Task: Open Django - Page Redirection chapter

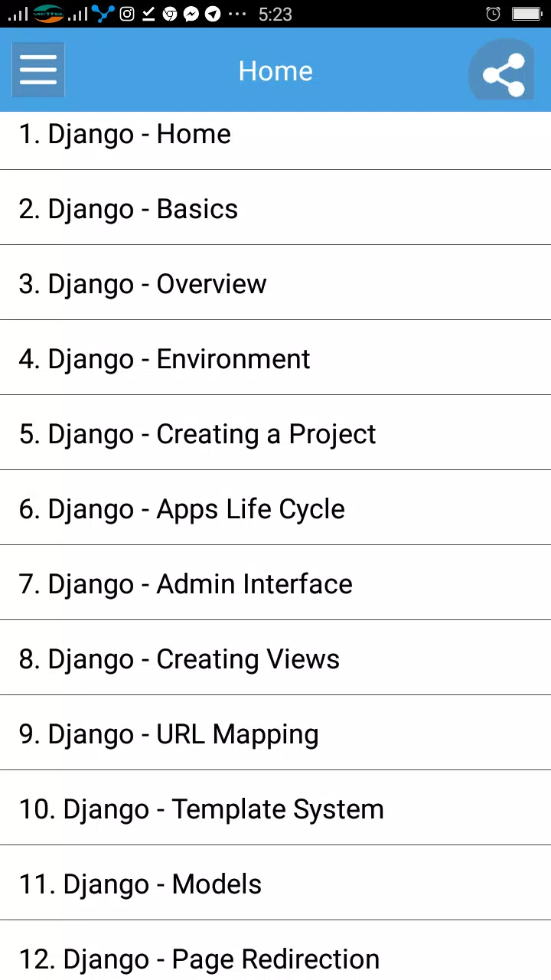Action: tap(275, 950)
